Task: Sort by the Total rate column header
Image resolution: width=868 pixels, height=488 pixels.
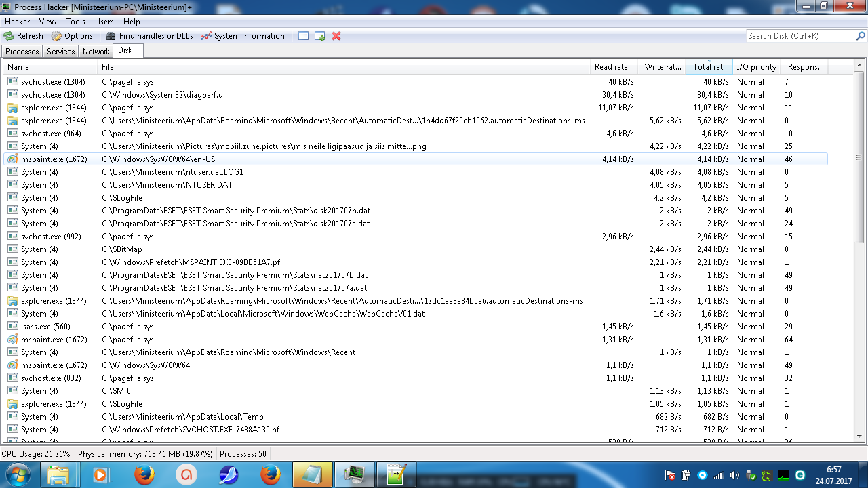Action: (709, 67)
